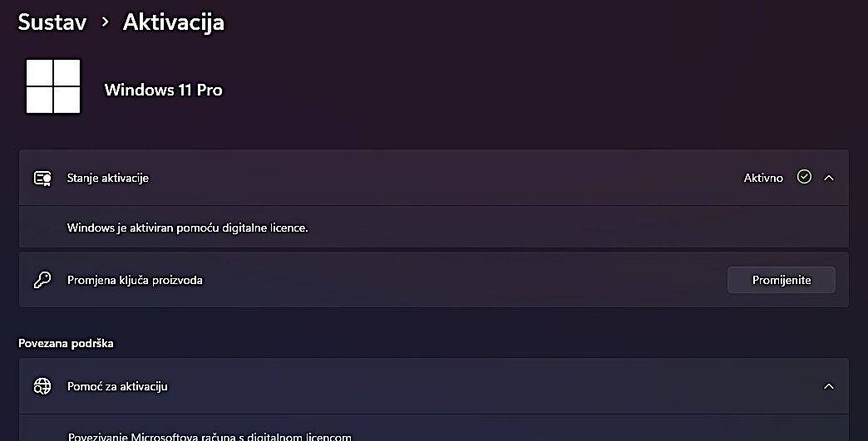Click the Stanje aktivacije label
Image resolution: width=868 pixels, height=441 pixels.
coord(108,178)
